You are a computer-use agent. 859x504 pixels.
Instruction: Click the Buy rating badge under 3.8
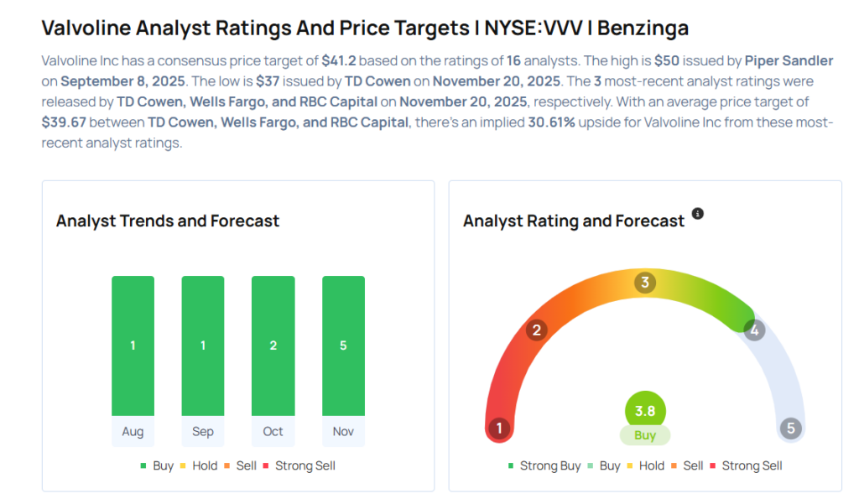[x=645, y=435]
